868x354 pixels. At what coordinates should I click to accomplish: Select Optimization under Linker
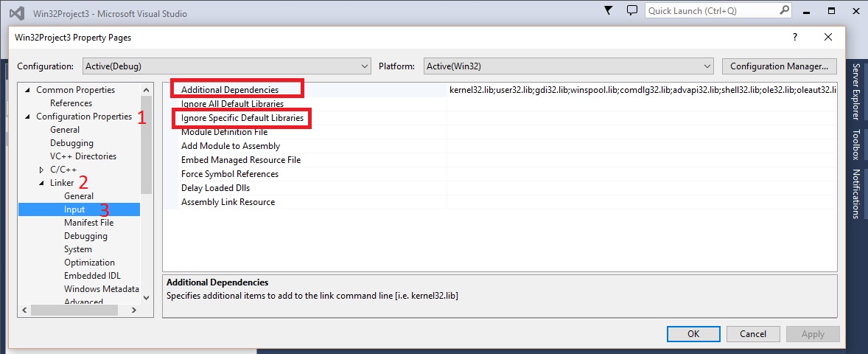point(89,263)
